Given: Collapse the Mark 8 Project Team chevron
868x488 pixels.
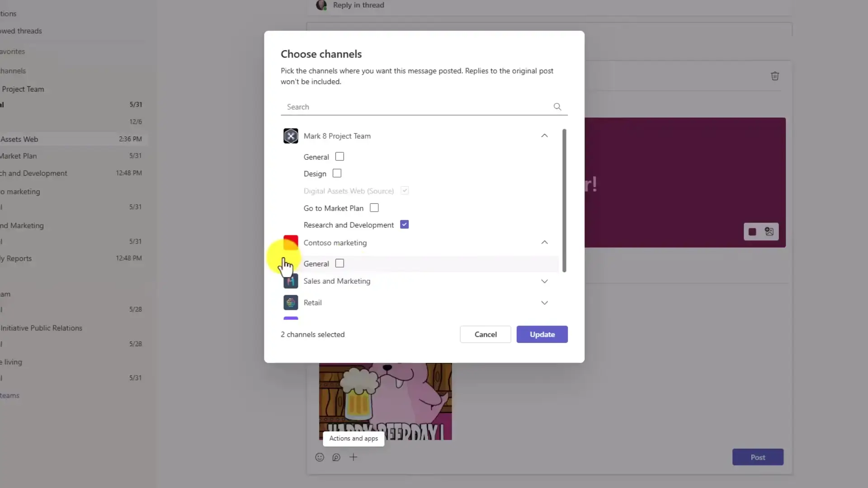Looking at the screenshot, I should pos(544,136).
